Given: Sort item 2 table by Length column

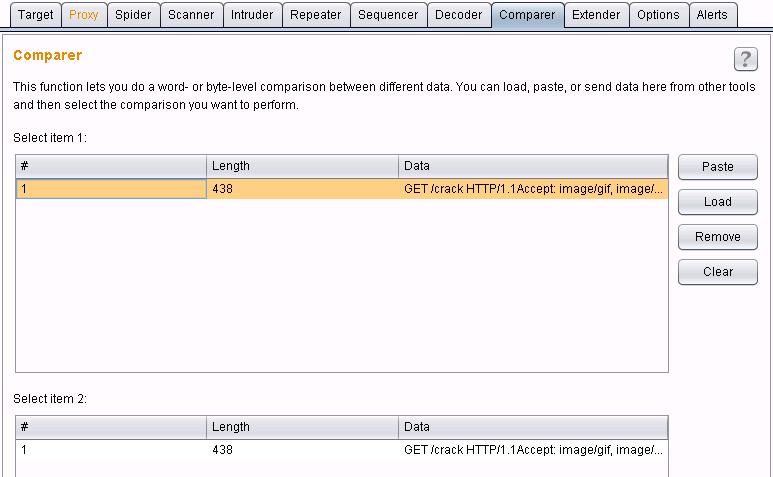Looking at the screenshot, I should pyautogui.click(x=302, y=427).
